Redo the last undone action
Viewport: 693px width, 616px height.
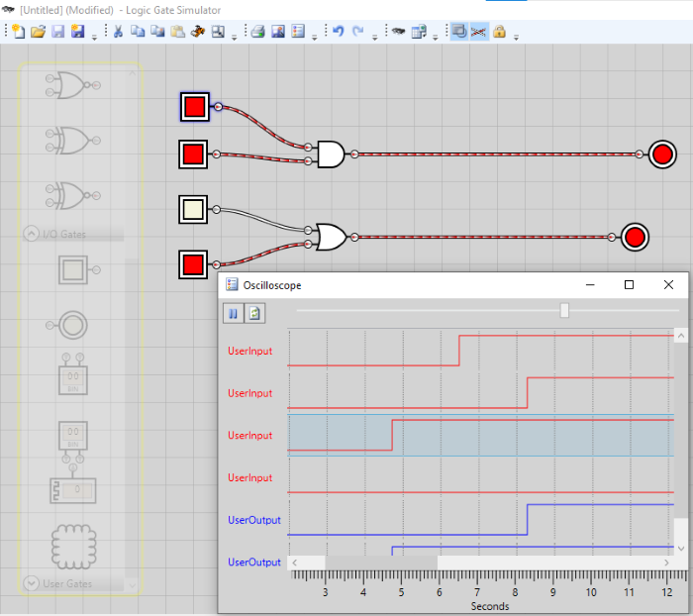(x=358, y=32)
